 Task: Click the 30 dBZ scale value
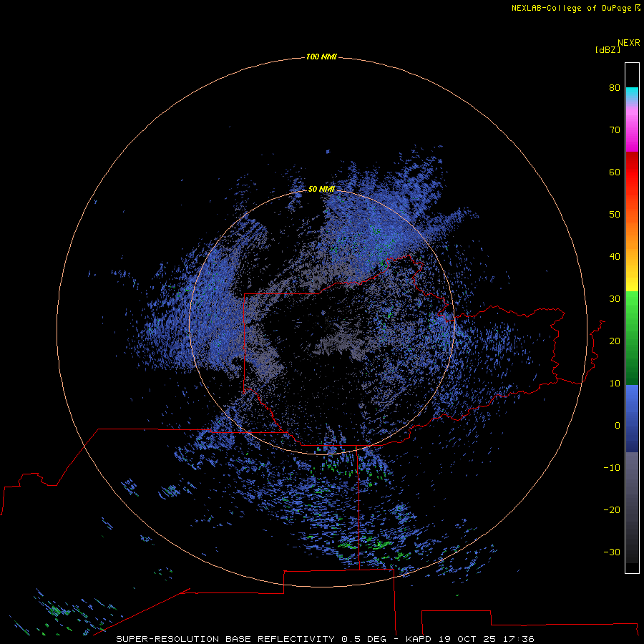click(x=615, y=298)
